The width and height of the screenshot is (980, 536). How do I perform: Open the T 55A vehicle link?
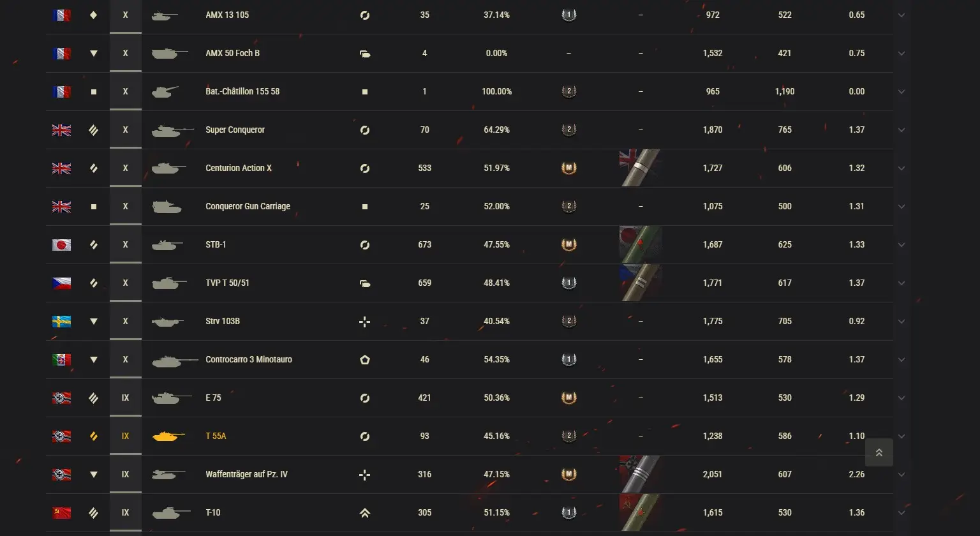pos(216,436)
